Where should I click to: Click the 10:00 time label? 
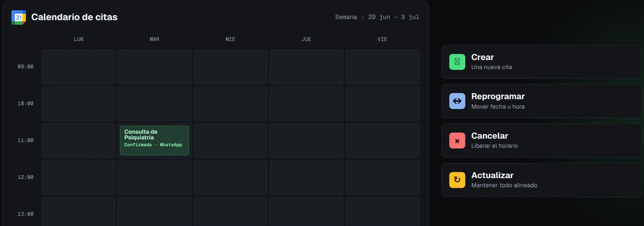25,103
